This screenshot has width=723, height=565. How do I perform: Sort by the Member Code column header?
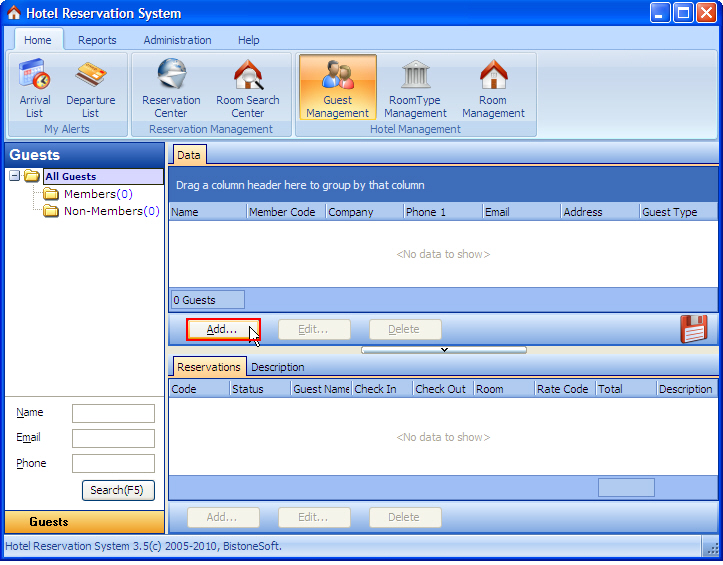pos(285,212)
